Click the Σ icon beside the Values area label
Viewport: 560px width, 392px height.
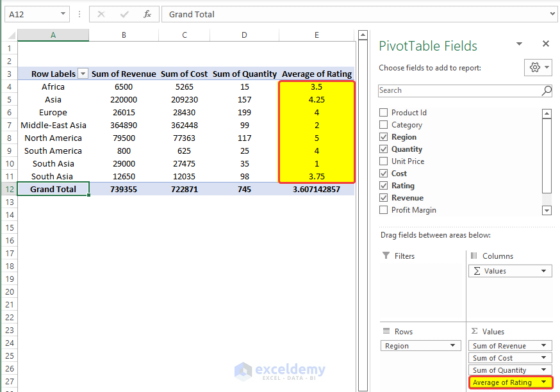pyautogui.click(x=474, y=331)
